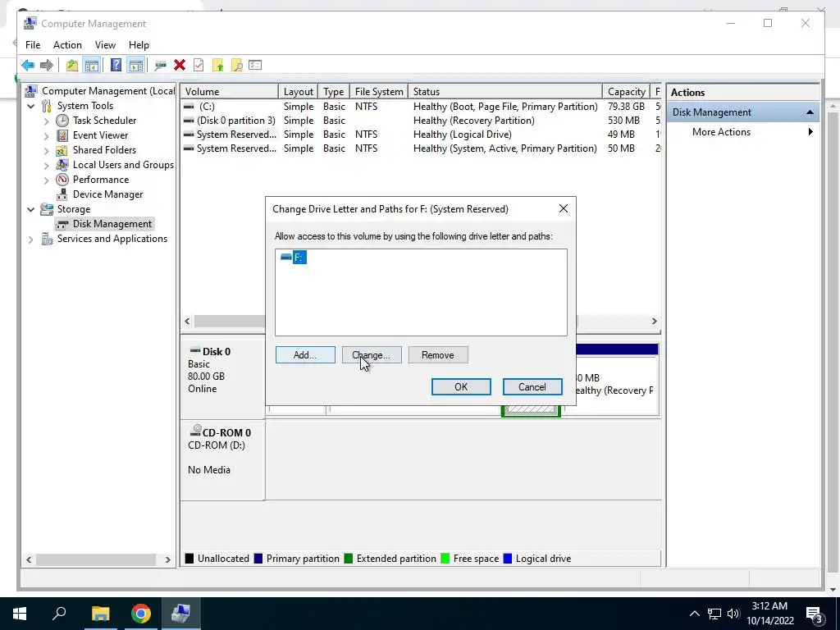Toggle Show/Hide Action Pane toolbar icon

(x=136, y=66)
